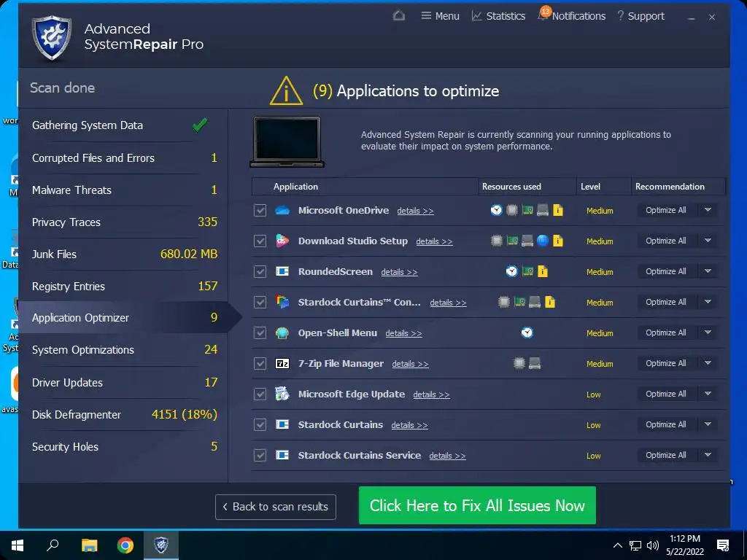Click the clock resource icon for RoundedScreen
The height and width of the screenshot is (560, 747).
click(511, 271)
